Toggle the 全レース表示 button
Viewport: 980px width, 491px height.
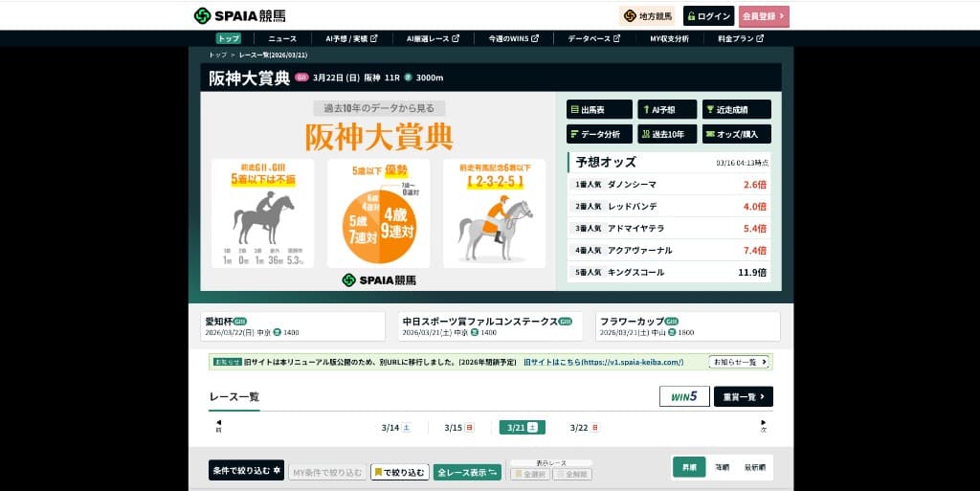pyautogui.click(x=467, y=472)
